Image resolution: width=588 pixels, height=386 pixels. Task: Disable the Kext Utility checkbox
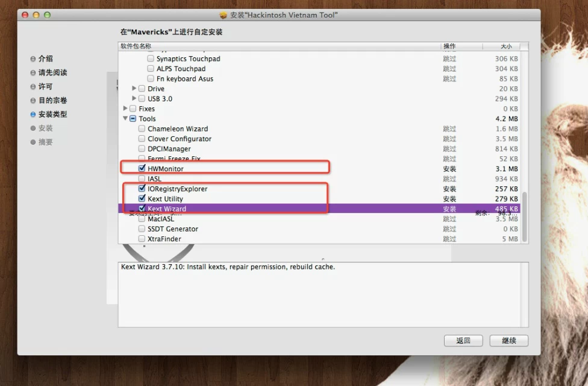click(x=142, y=198)
